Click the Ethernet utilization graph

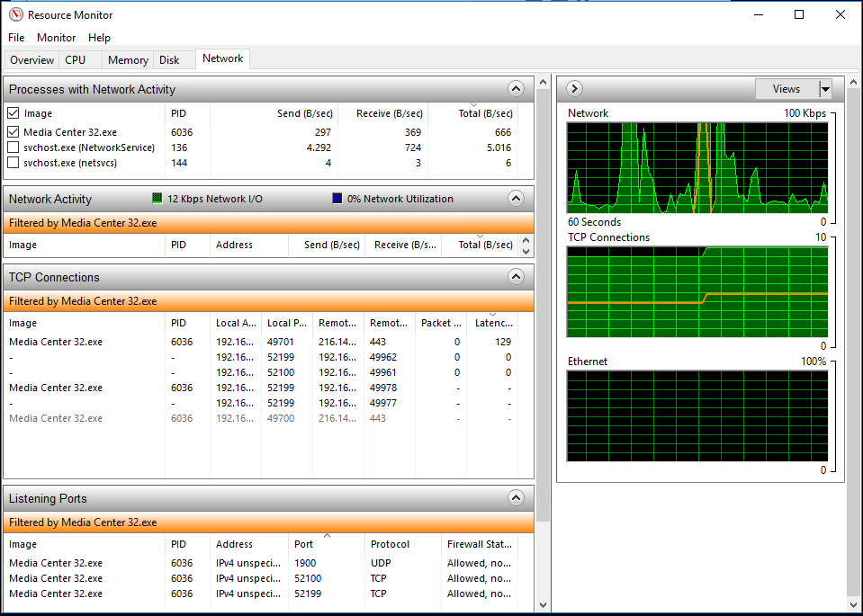697,416
